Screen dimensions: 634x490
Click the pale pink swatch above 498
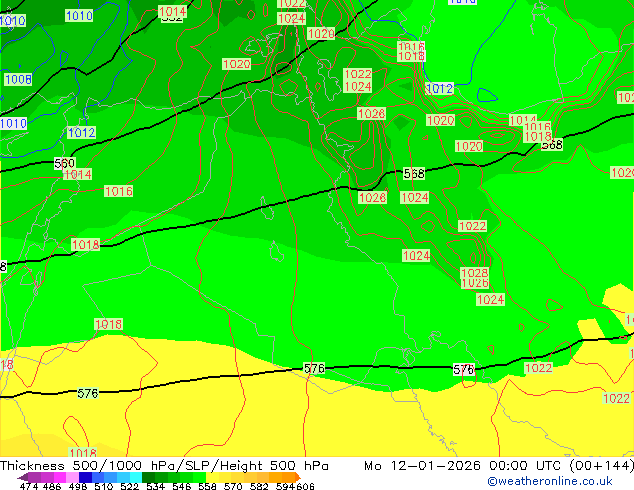72,477
